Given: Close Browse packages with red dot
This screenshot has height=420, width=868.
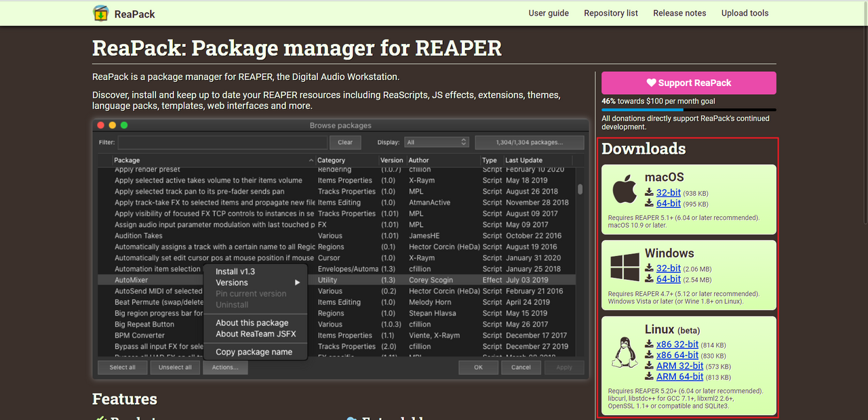Looking at the screenshot, I should coord(101,125).
